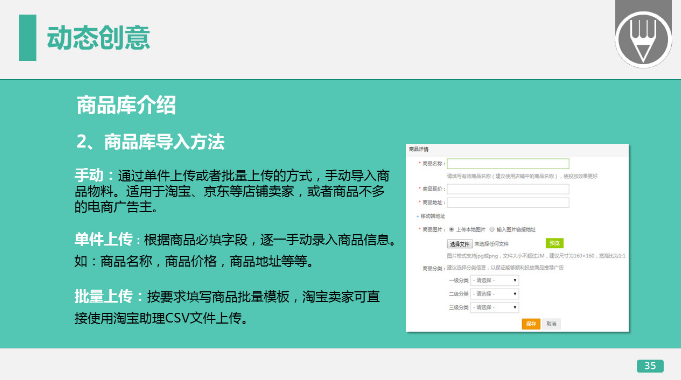Click the 选择文件 button
This screenshot has height=380, width=681.
click(460, 244)
